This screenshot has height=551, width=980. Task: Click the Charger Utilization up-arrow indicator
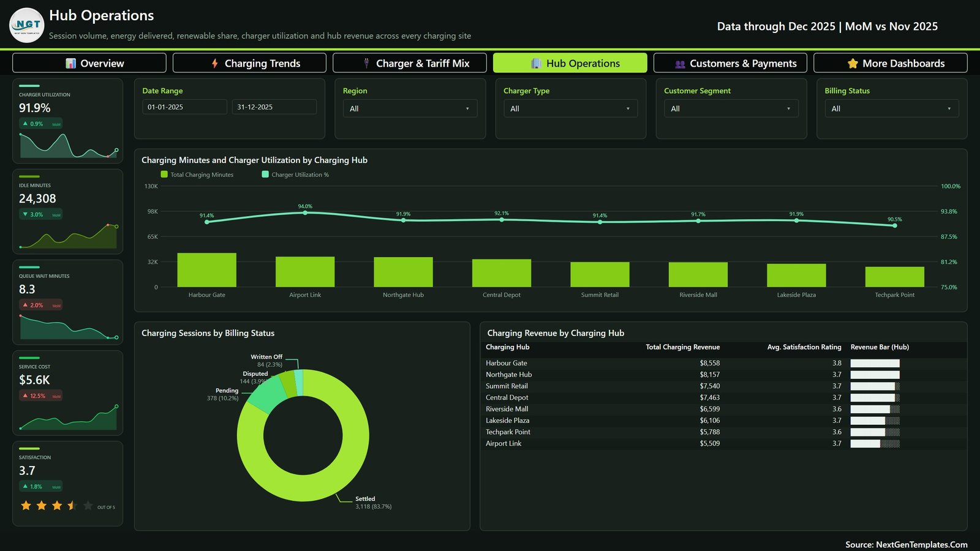coord(25,124)
